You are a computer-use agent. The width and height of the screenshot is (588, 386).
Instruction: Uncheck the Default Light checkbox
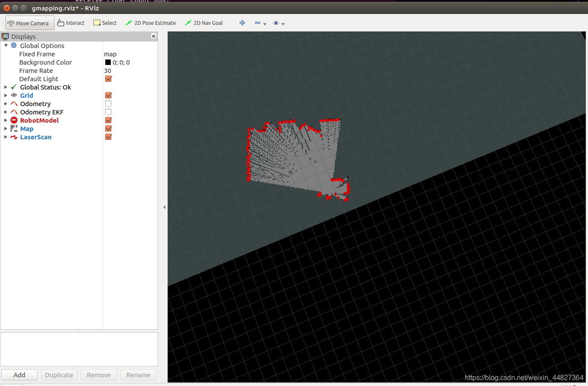(108, 79)
